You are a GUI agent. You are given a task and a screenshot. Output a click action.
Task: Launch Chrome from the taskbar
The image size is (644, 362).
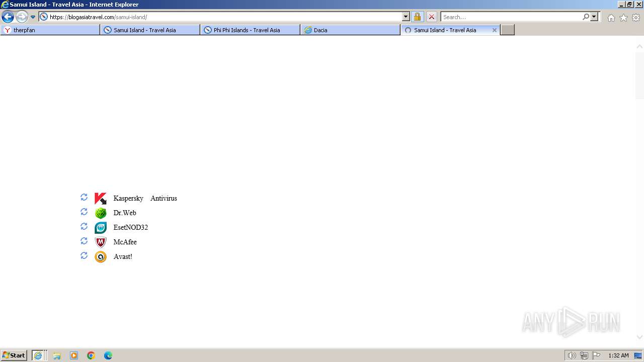[91, 355]
